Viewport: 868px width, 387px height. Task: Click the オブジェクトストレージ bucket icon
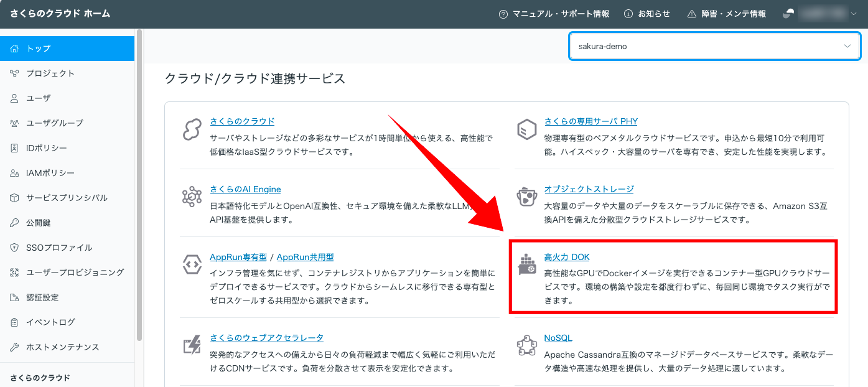(x=526, y=197)
